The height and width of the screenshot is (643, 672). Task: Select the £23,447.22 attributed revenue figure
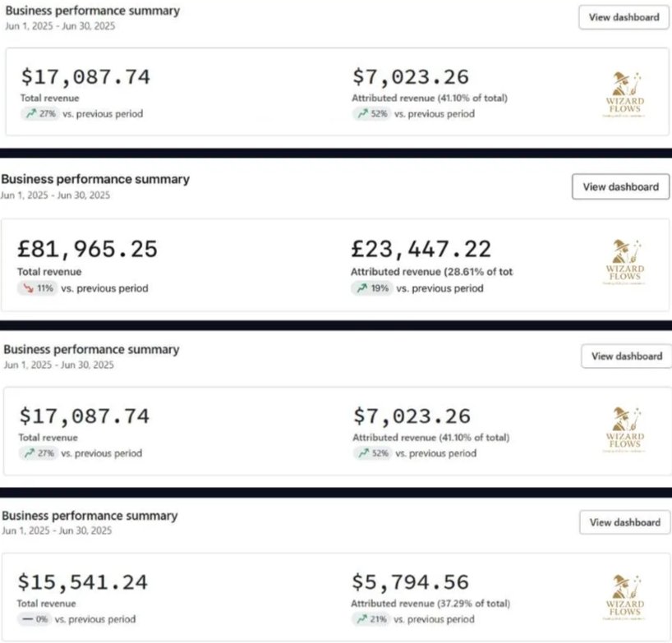point(421,250)
